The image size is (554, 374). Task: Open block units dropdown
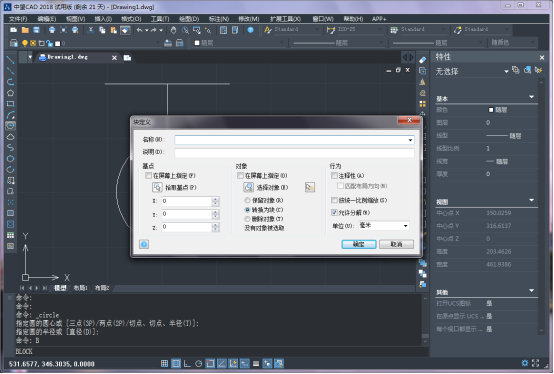click(x=405, y=226)
